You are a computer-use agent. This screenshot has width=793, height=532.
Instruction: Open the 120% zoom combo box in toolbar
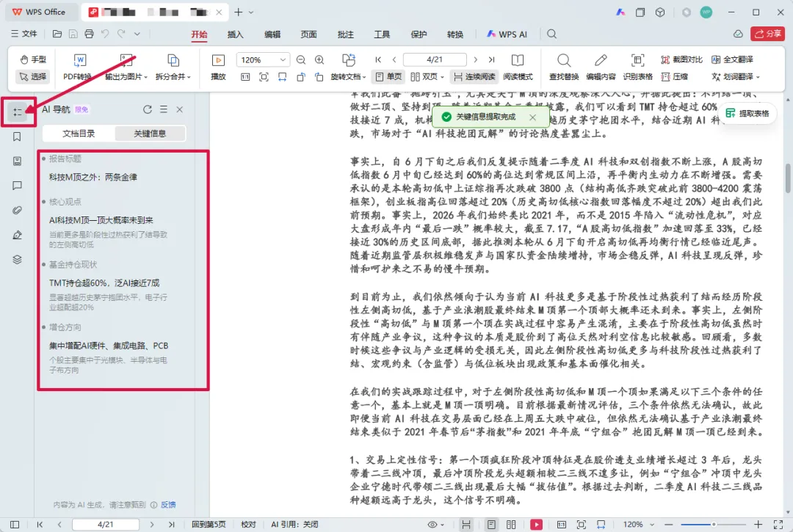click(x=263, y=59)
